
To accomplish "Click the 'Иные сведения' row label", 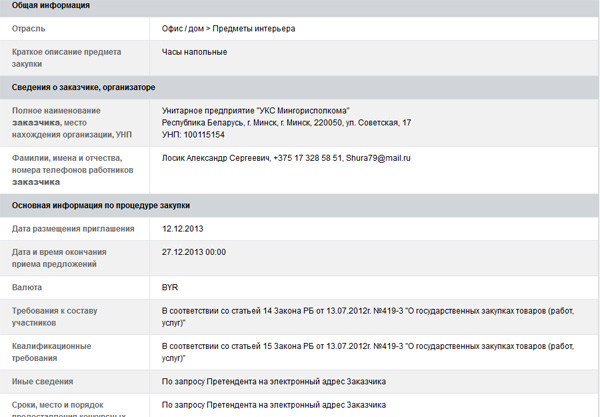I will pyautogui.click(x=42, y=381).
